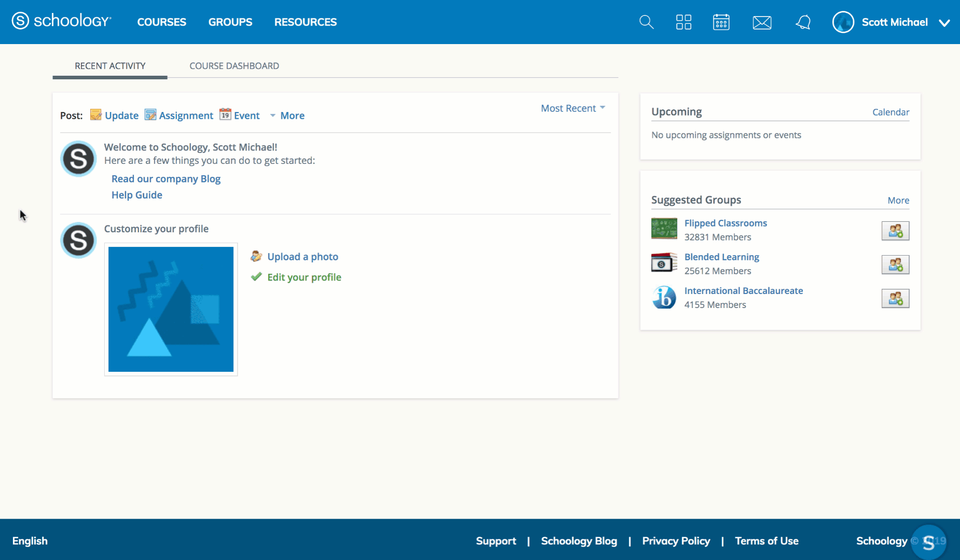Image resolution: width=960 pixels, height=560 pixels.
Task: Click Scott Michael's profile avatar in header
Action: (x=843, y=22)
